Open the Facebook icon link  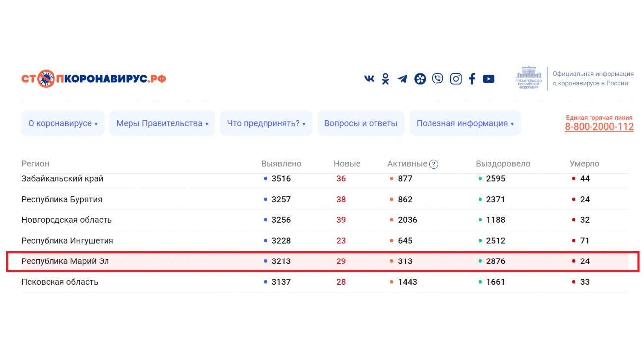click(472, 79)
